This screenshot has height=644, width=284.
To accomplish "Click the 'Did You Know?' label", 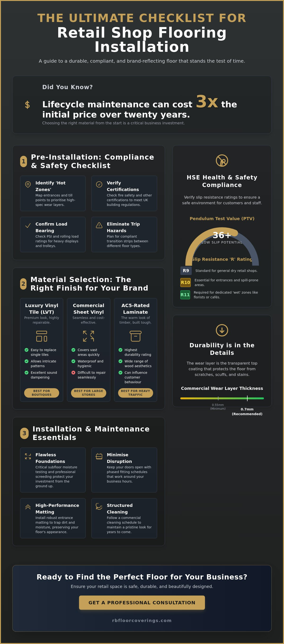I will point(67,87).
